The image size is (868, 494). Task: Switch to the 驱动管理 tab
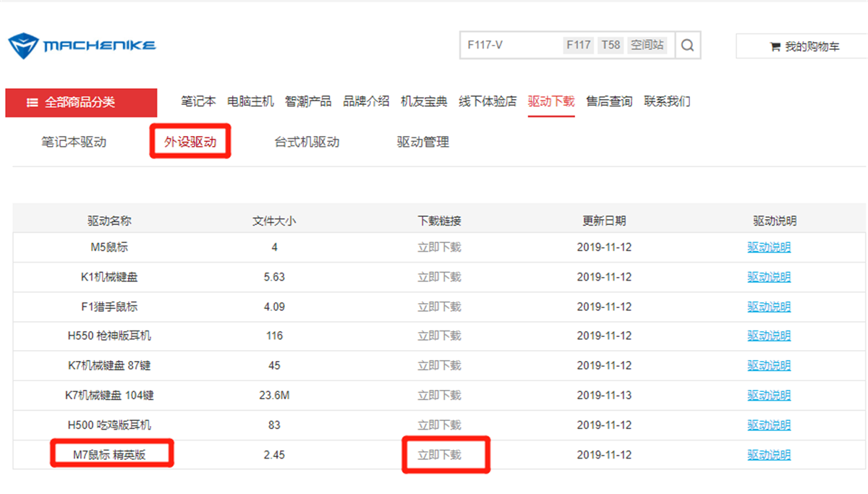423,142
